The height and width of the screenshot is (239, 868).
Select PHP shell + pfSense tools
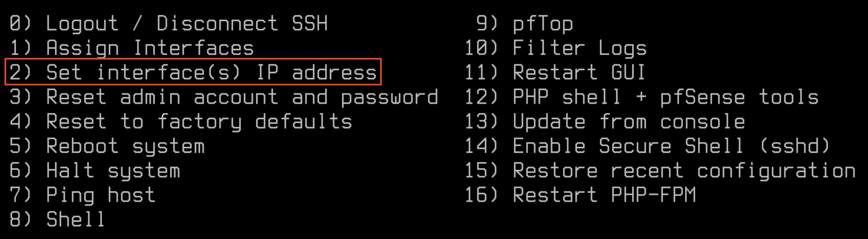coord(665,97)
